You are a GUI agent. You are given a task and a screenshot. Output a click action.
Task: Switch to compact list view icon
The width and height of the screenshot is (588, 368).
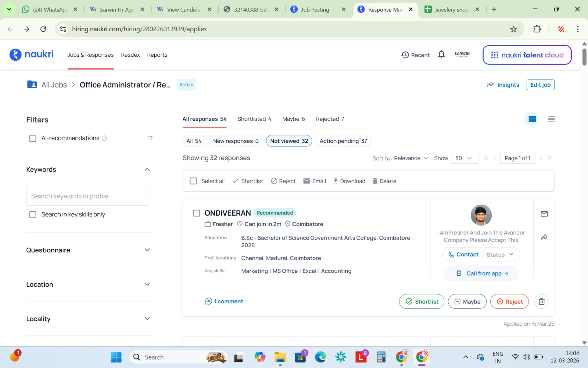point(551,119)
